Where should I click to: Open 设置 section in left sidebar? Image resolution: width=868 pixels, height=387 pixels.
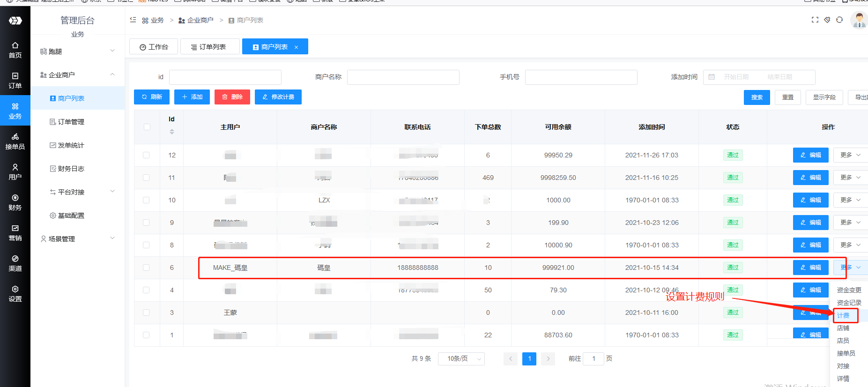click(x=15, y=294)
